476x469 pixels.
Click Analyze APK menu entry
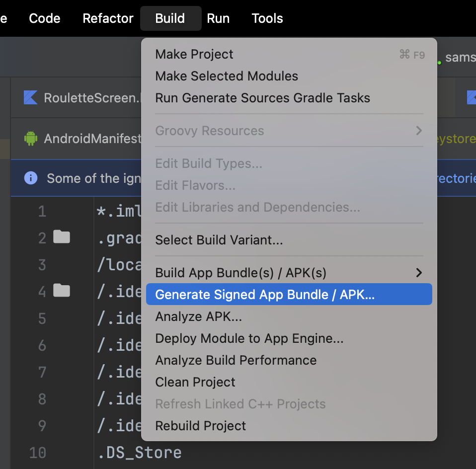click(x=199, y=316)
